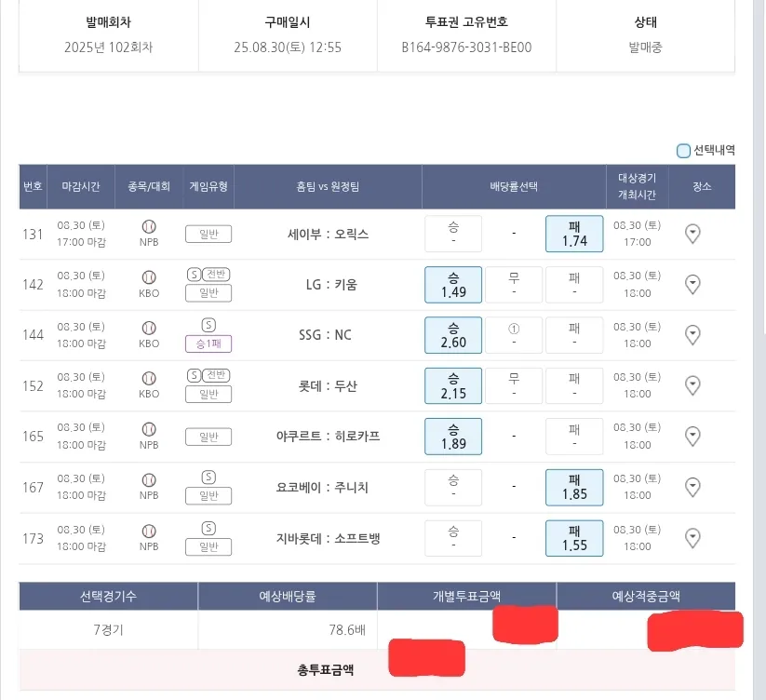Select 무 draw option for 롯데 : 두산

pos(514,385)
